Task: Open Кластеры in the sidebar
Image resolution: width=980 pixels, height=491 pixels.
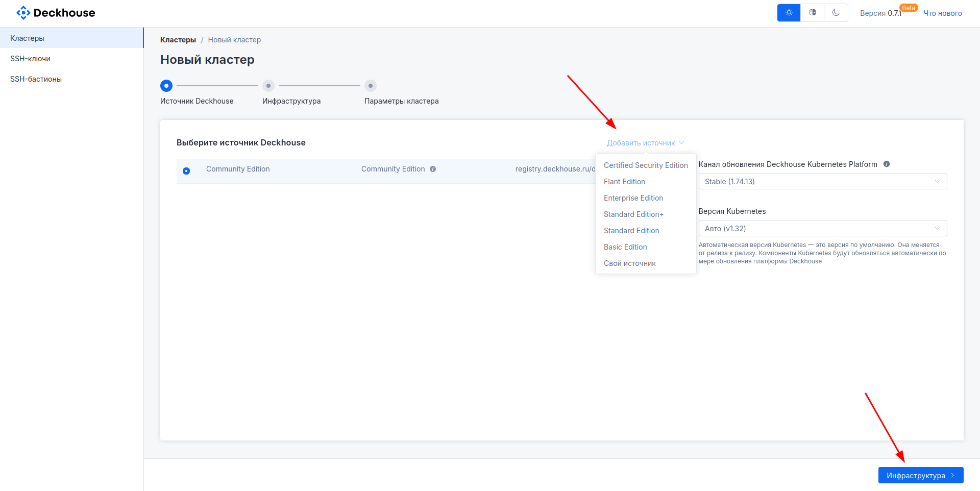Action: 71,38
